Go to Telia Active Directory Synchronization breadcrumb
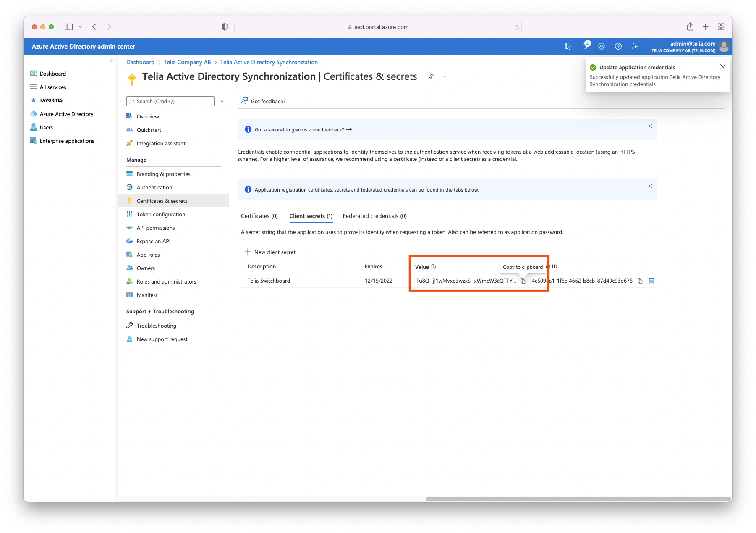The height and width of the screenshot is (533, 756). pos(269,62)
